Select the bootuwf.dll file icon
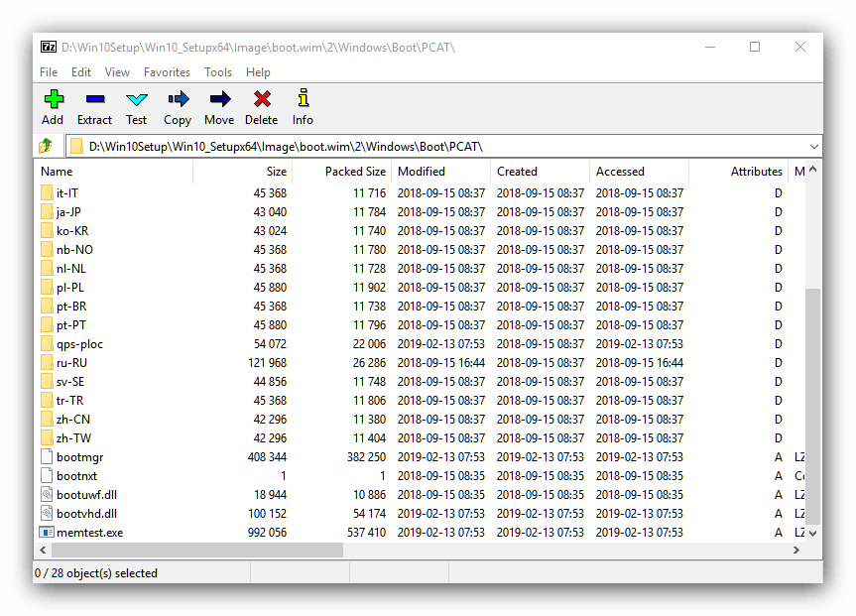The height and width of the screenshot is (616, 856). (47, 495)
